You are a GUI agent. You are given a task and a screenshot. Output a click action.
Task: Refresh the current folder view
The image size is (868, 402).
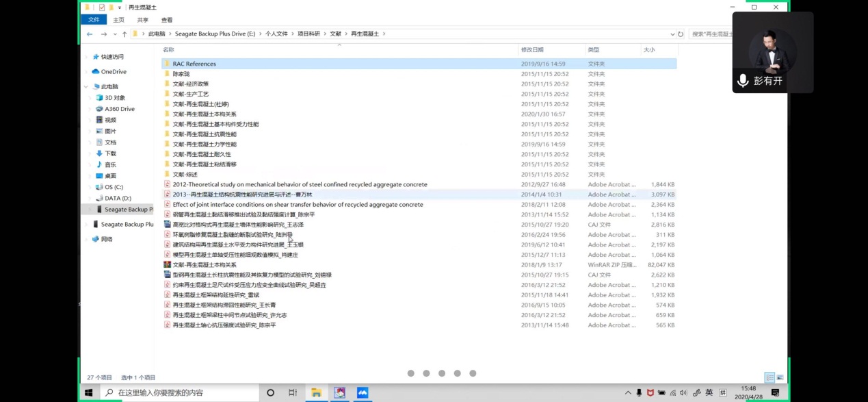click(681, 34)
